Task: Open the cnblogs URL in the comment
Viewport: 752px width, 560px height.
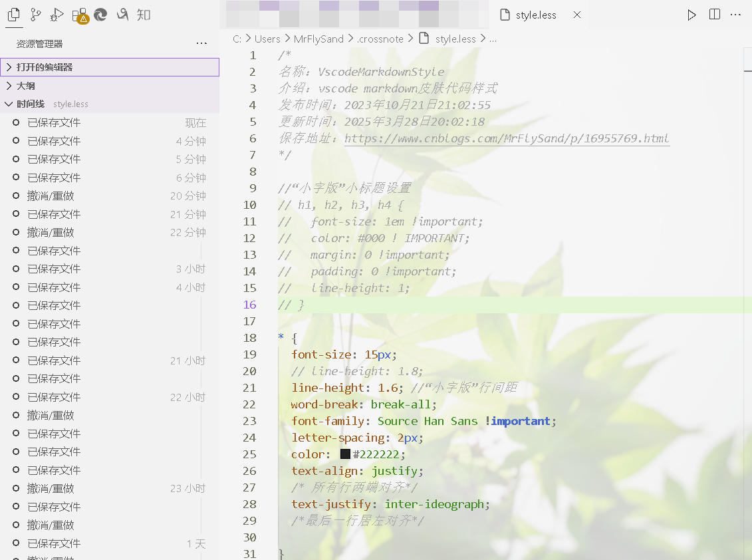Action: coord(507,138)
